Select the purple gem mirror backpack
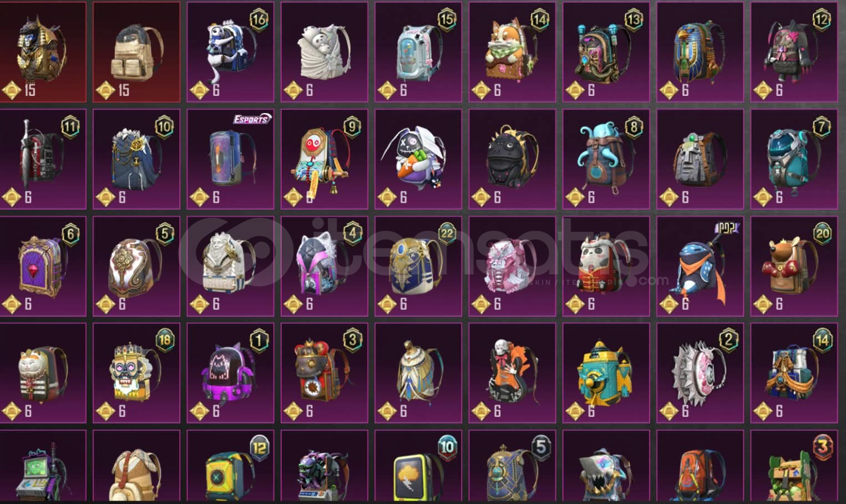 tap(43, 266)
